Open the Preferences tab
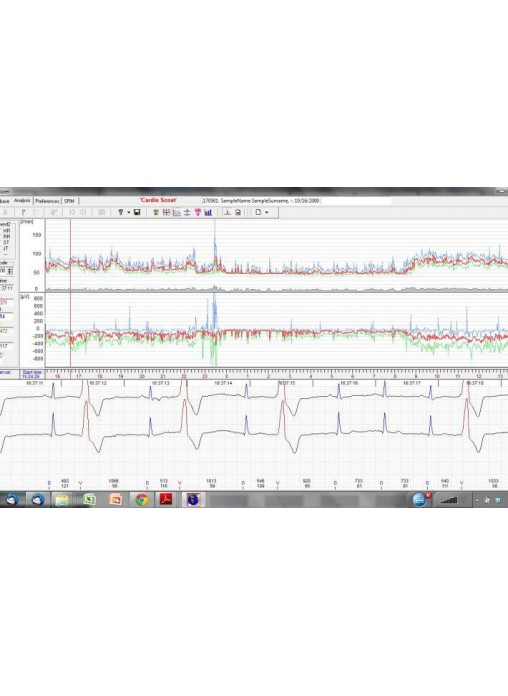 47,201
